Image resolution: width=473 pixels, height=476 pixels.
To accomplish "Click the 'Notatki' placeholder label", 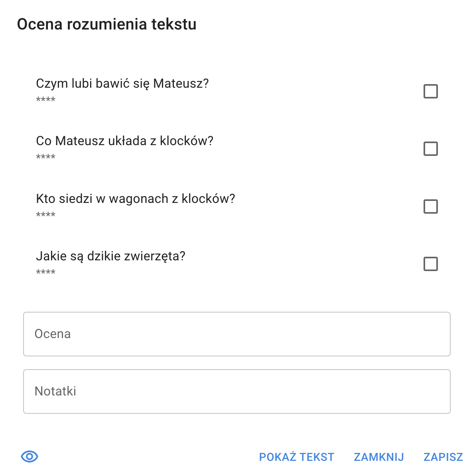I will (x=55, y=391).
